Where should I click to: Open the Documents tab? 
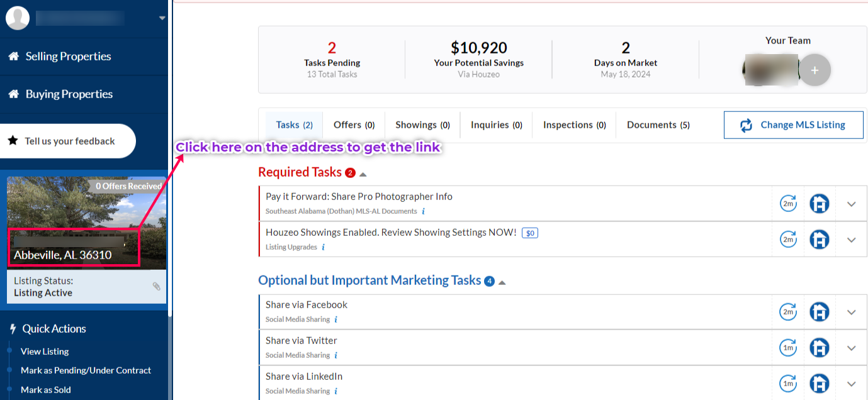click(658, 125)
